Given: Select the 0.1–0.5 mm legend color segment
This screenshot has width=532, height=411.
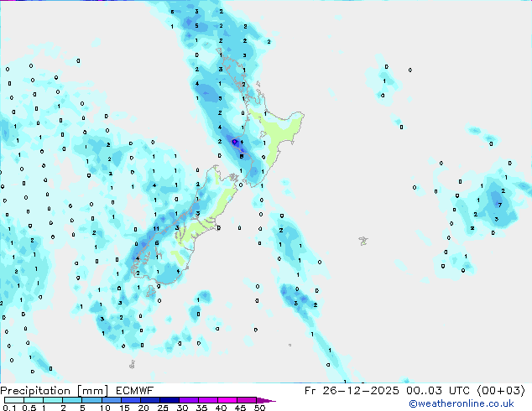Looking at the screenshot, I should (14, 400).
